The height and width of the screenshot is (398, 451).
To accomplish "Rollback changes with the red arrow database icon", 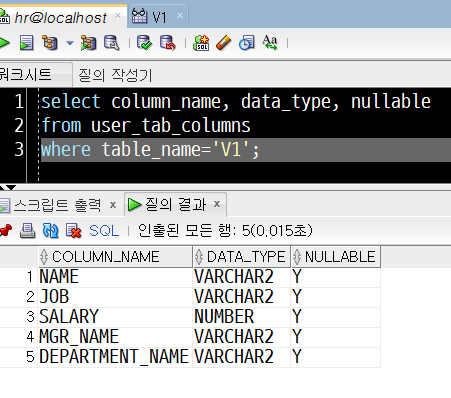I will [x=168, y=43].
